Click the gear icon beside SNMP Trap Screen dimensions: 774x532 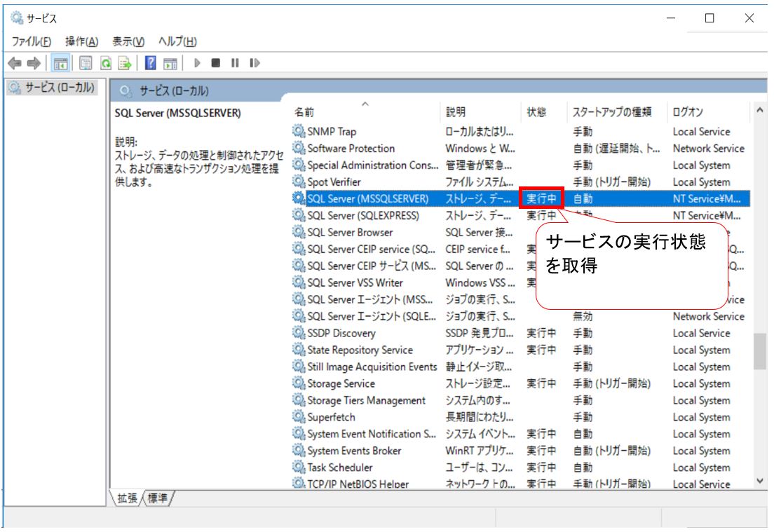(x=299, y=131)
